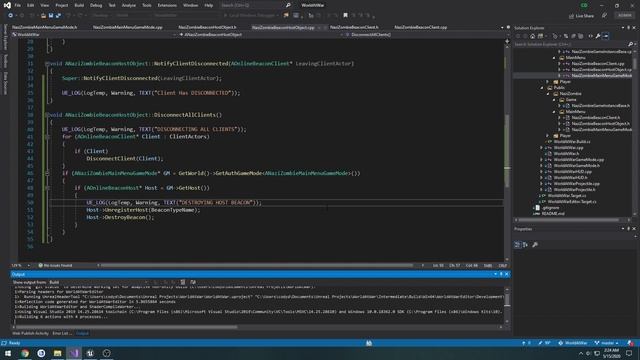Click Home icon in Solution Explorer
This screenshot has height=360, width=640.
[x=532, y=36]
